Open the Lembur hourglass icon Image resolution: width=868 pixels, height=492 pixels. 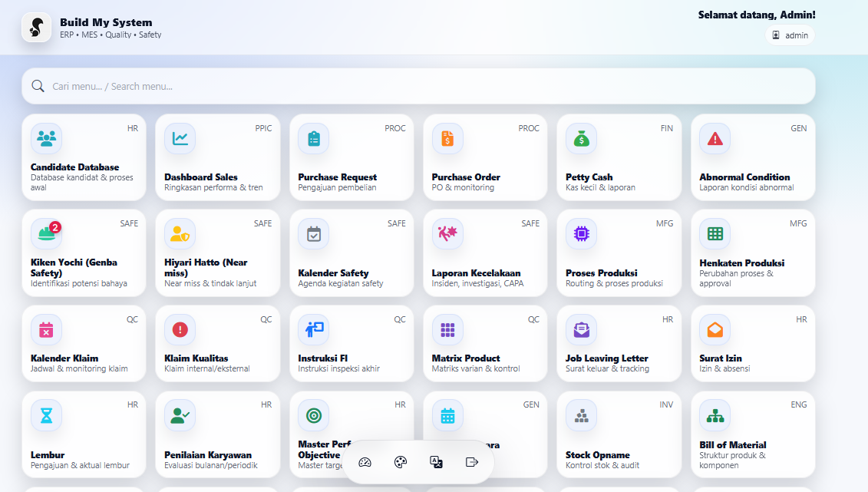coord(46,416)
